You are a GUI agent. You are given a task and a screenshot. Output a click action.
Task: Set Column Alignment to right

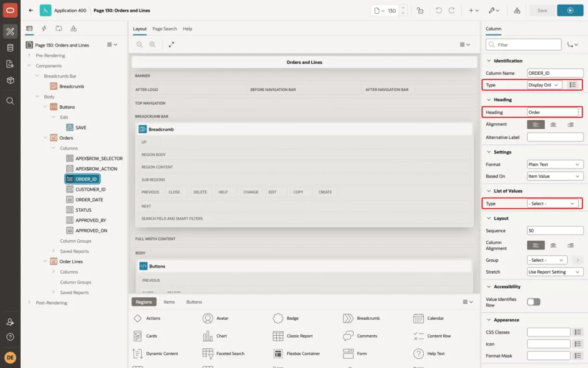pos(570,245)
